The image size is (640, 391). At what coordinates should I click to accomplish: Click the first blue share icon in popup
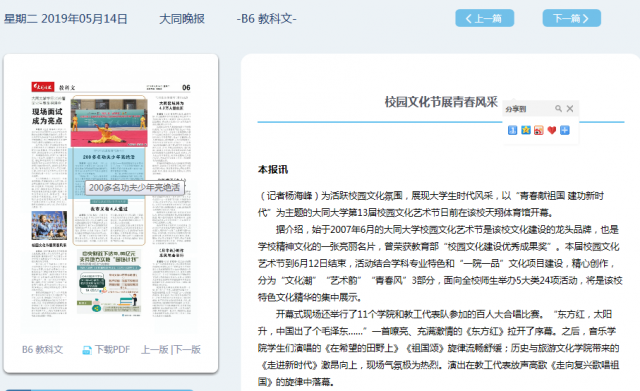coord(513,130)
